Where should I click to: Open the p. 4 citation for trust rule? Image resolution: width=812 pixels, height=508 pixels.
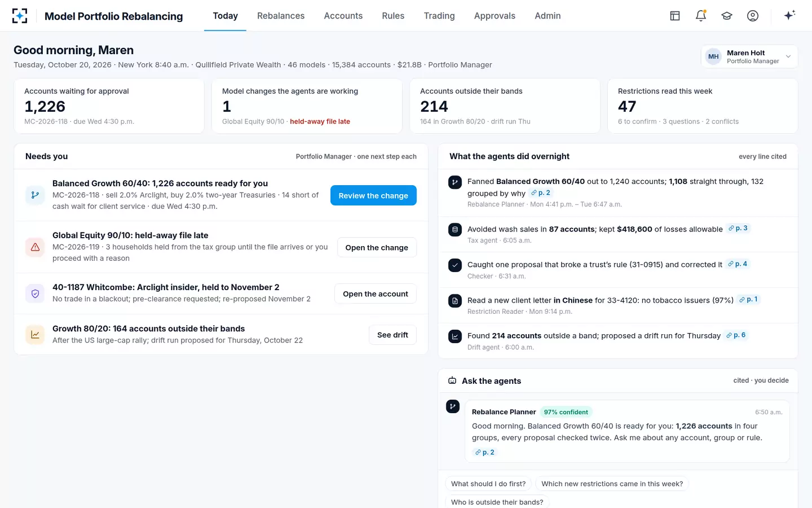(738, 264)
